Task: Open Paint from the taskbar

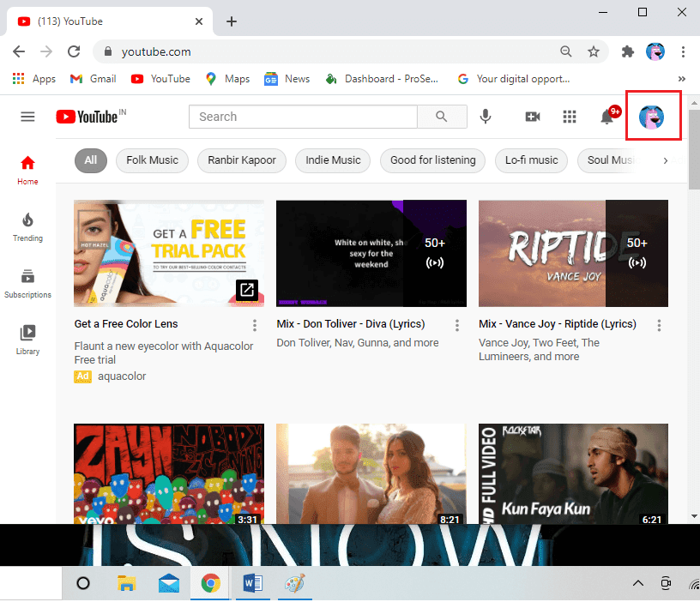Action: (294, 583)
